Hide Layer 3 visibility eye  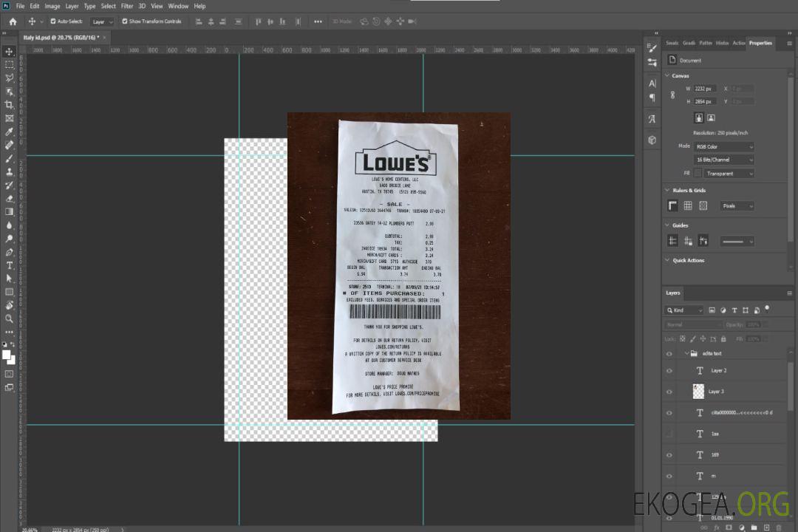[x=669, y=392]
